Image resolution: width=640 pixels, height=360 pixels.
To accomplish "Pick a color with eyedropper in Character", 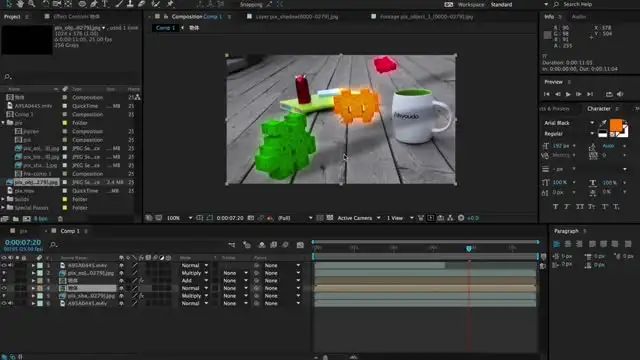I will [x=603, y=123].
